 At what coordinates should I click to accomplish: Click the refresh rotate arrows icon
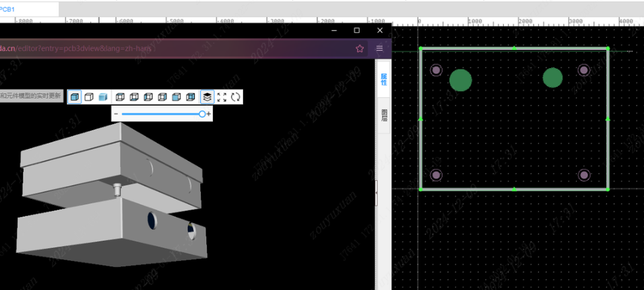pos(236,97)
